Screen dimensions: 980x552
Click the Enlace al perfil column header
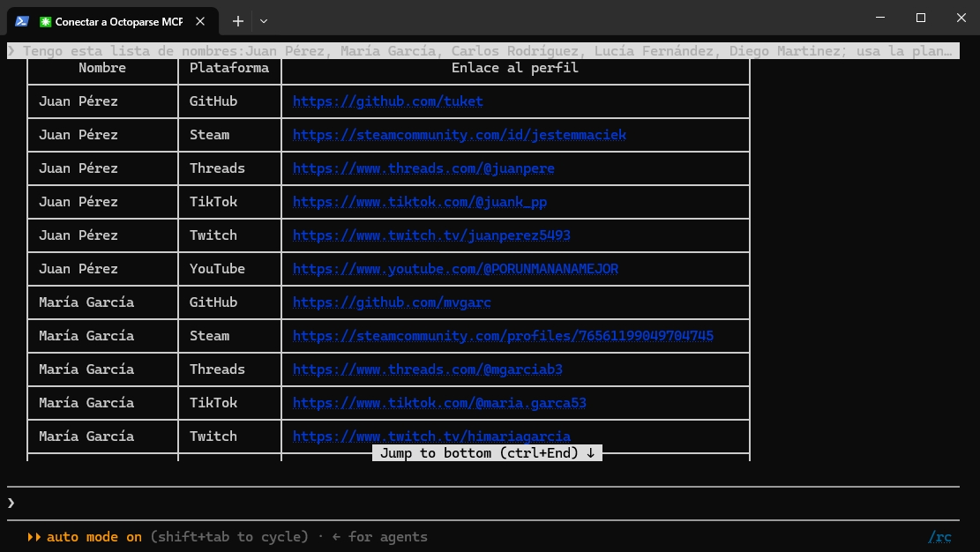515,68
